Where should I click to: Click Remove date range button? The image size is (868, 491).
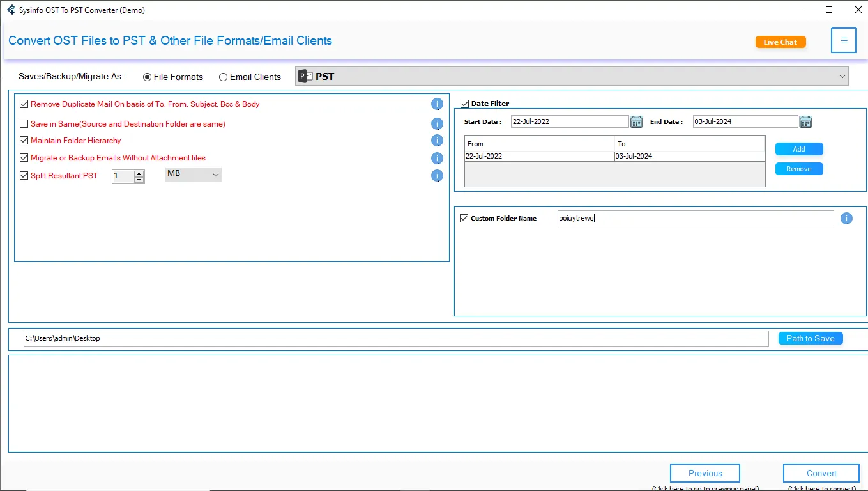pyautogui.click(x=799, y=169)
